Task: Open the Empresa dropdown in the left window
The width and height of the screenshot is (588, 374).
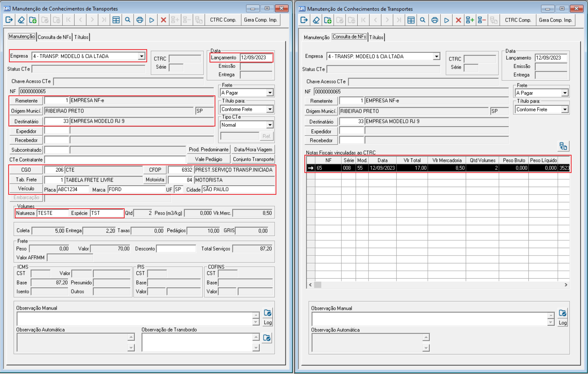Action: pyautogui.click(x=142, y=56)
